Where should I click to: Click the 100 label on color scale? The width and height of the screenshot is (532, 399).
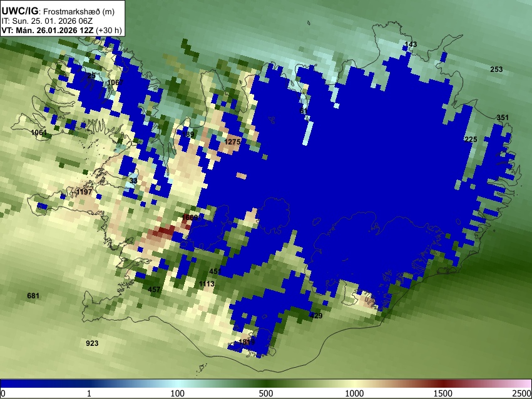(x=177, y=393)
